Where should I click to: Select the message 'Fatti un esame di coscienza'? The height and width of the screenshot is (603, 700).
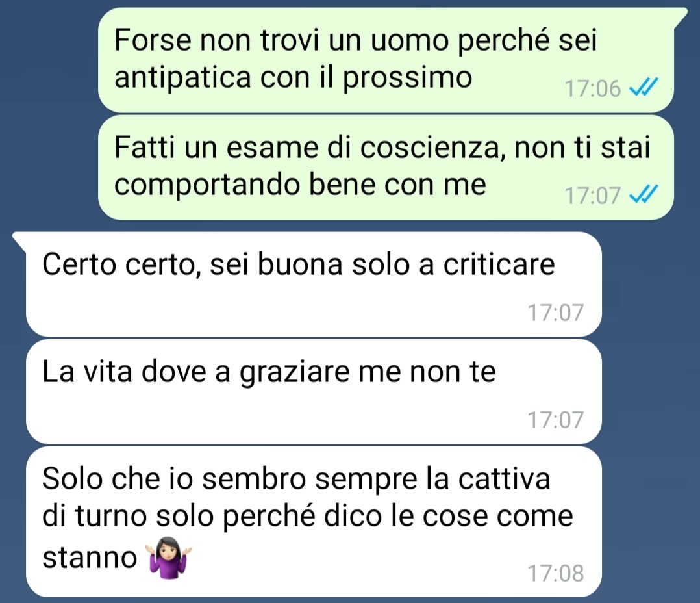pyautogui.click(x=386, y=168)
